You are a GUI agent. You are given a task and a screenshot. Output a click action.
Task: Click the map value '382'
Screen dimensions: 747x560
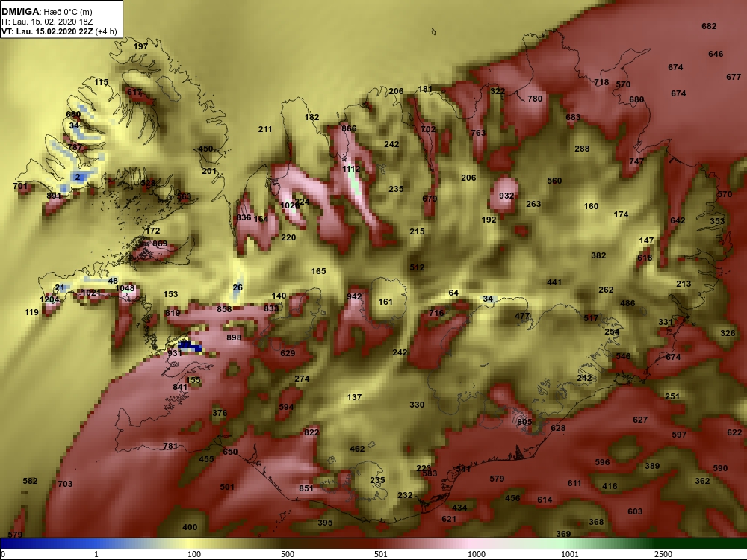point(598,255)
